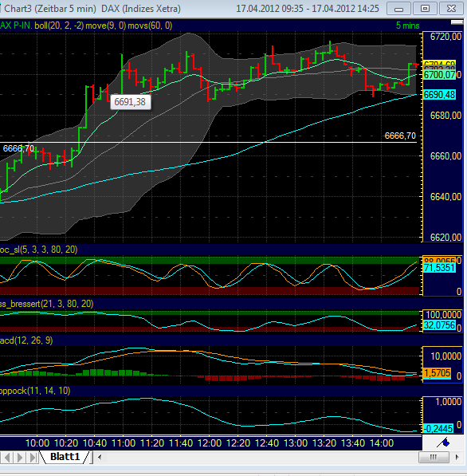Click the 6720,00 price axis label
The width and height of the screenshot is (467, 476).
pyautogui.click(x=445, y=37)
